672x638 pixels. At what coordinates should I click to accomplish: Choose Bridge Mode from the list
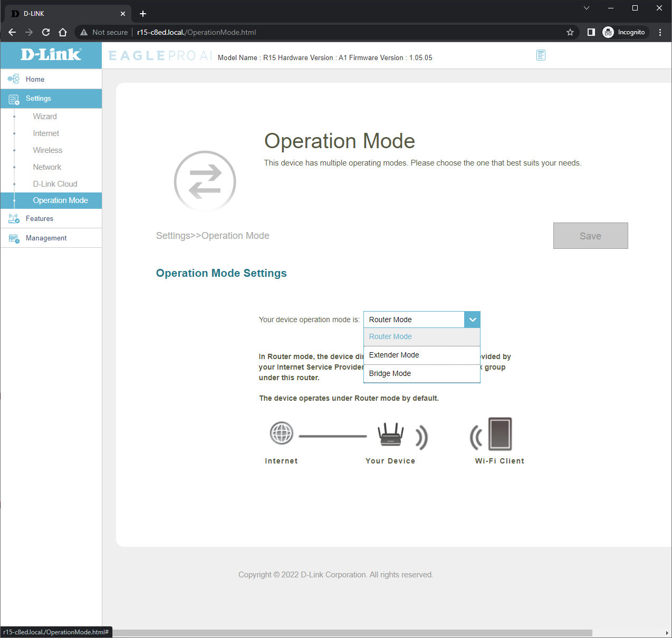pyautogui.click(x=422, y=373)
